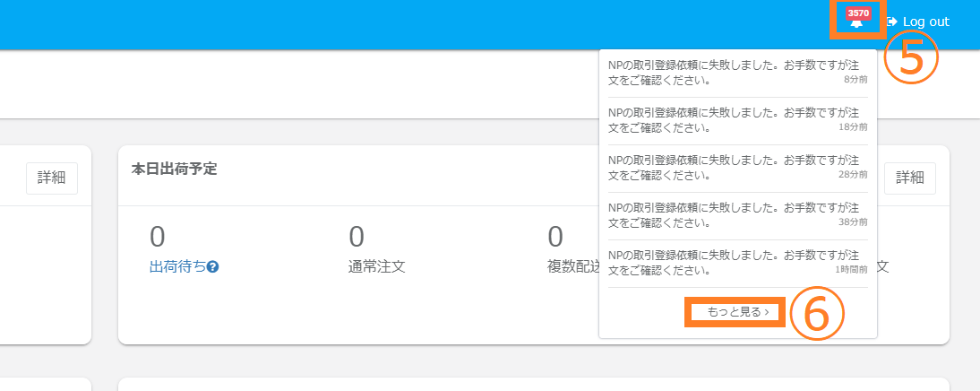Image resolution: width=980 pixels, height=391 pixels.
Task: Click the 通常注文 label
Action: (377, 267)
